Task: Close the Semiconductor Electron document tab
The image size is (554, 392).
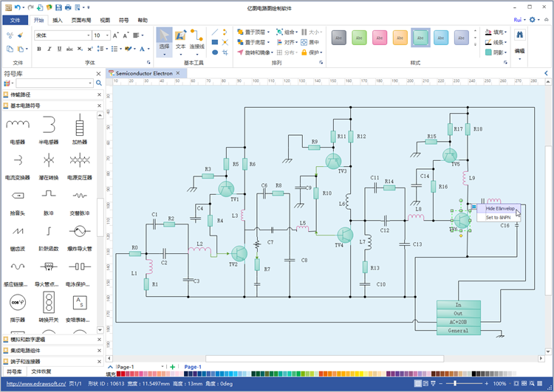Action: pyautogui.click(x=178, y=73)
